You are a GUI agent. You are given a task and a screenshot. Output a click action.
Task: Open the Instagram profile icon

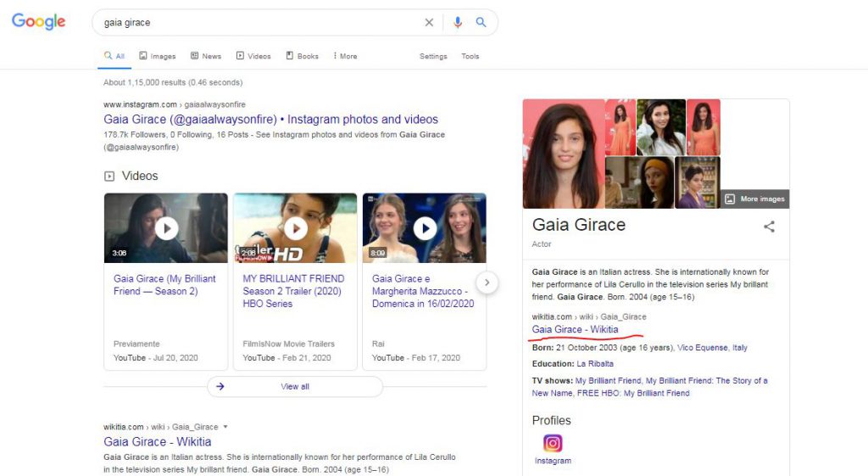pos(553,443)
